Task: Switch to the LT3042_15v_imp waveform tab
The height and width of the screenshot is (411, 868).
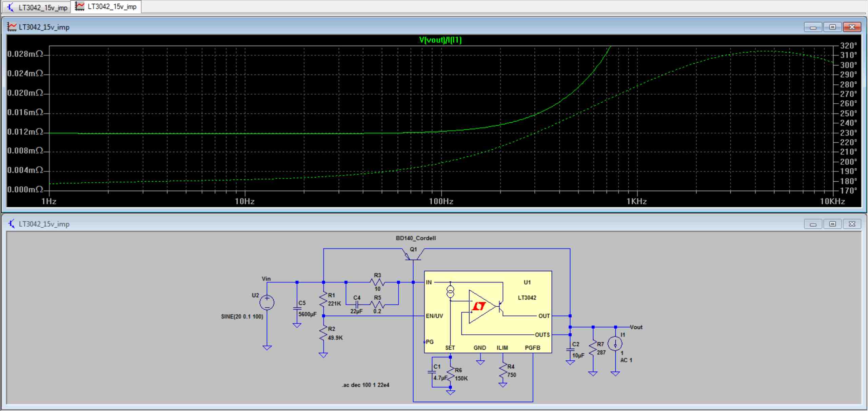Action: [106, 7]
